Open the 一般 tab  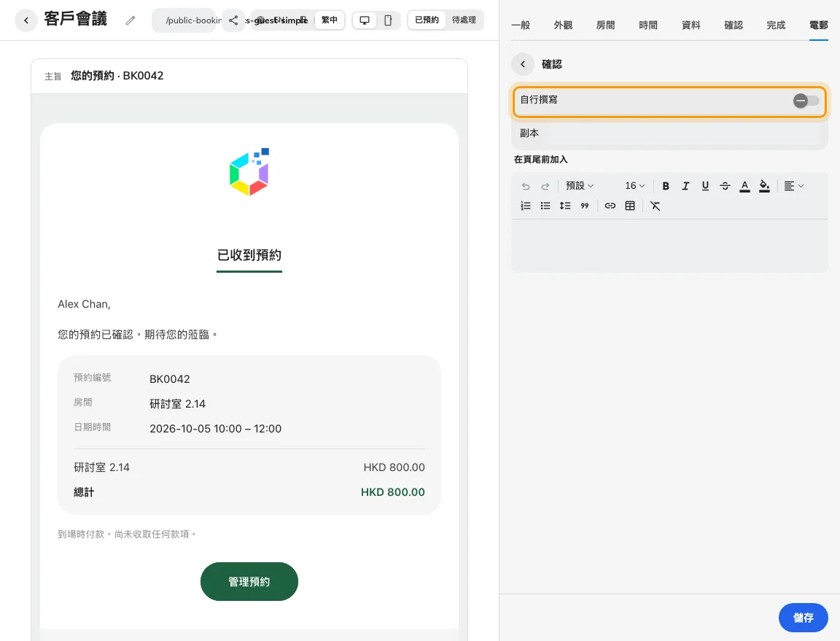[x=521, y=26]
